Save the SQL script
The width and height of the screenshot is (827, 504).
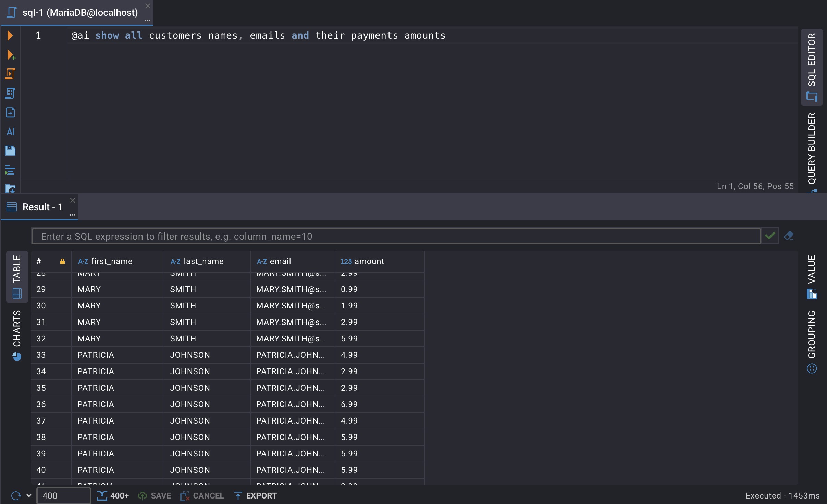coord(10,151)
